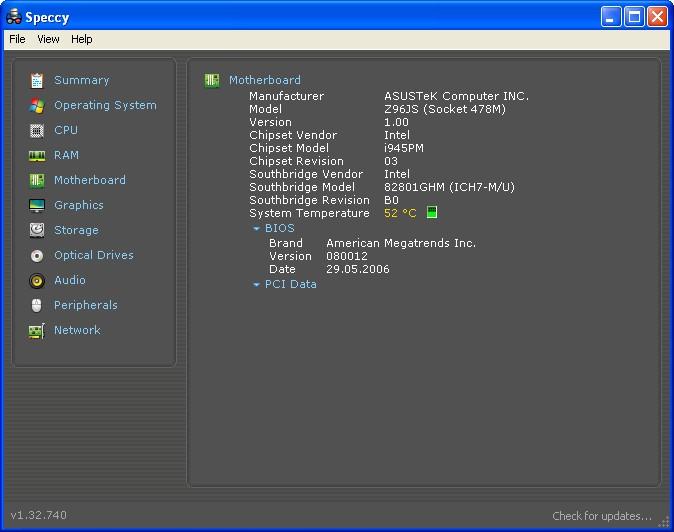Click the Speccy app icon in title bar
The height and width of the screenshot is (532, 674).
click(x=14, y=17)
